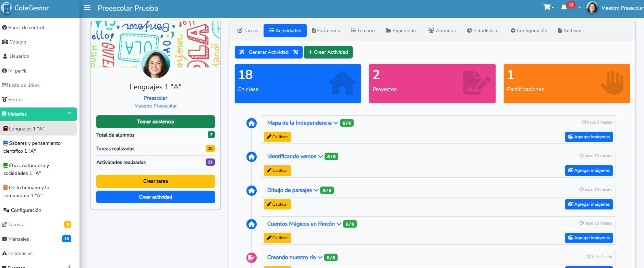
Task: Click the envelope icon next to Mensajes
Action: pyautogui.click(x=4, y=239)
